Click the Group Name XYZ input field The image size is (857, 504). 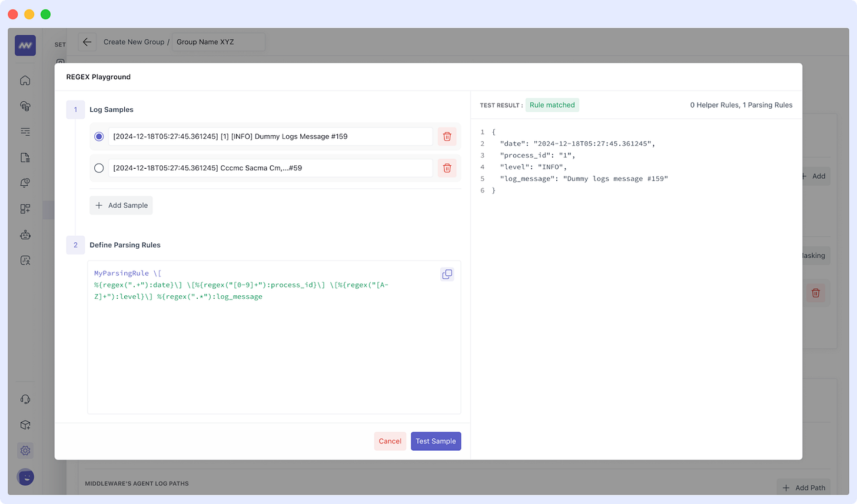click(218, 42)
